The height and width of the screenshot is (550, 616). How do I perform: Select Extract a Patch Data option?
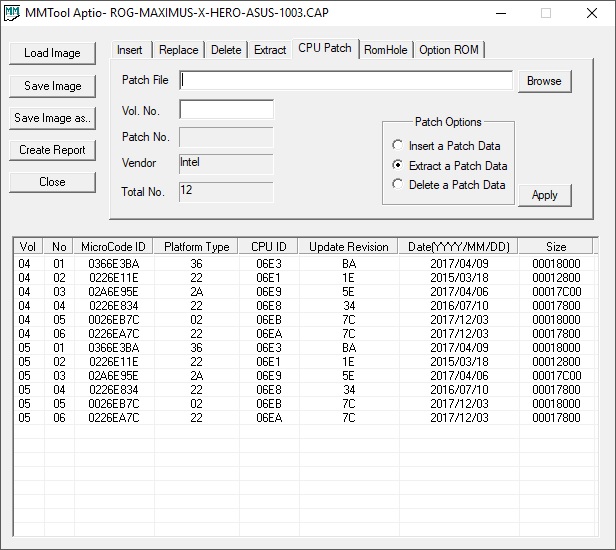pyautogui.click(x=450, y=166)
